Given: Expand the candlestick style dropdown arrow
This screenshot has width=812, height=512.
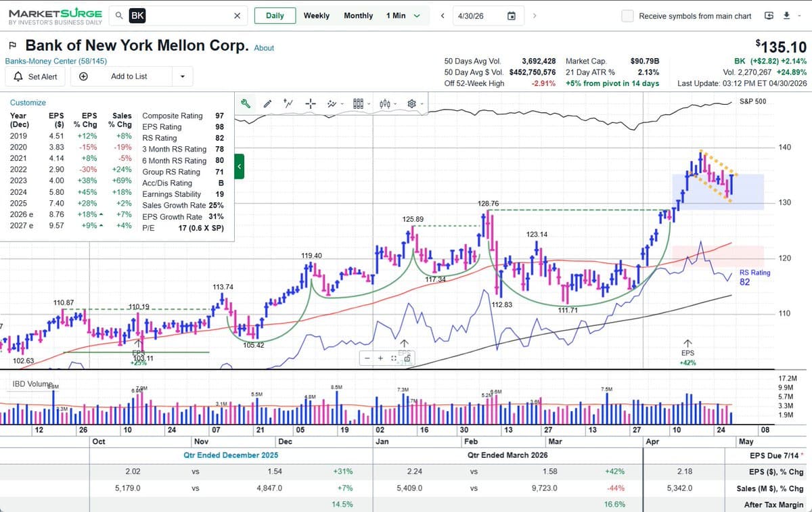Looking at the screenshot, I should pyautogui.click(x=395, y=104).
